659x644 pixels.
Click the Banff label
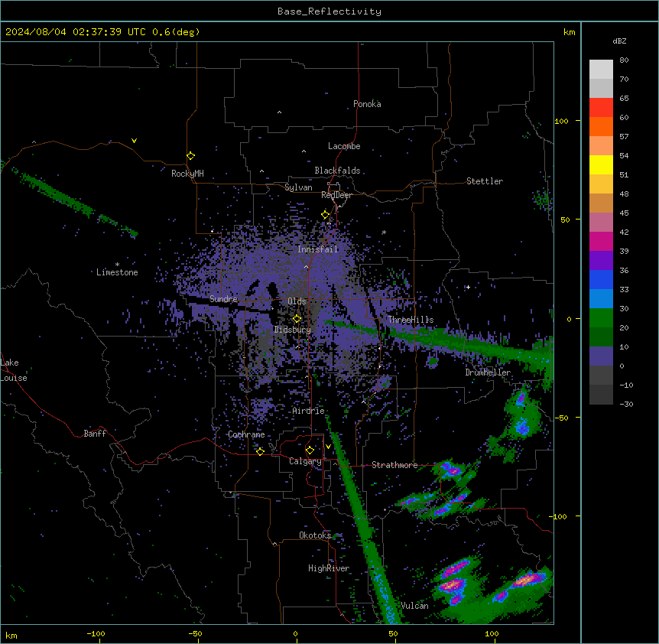(95, 434)
